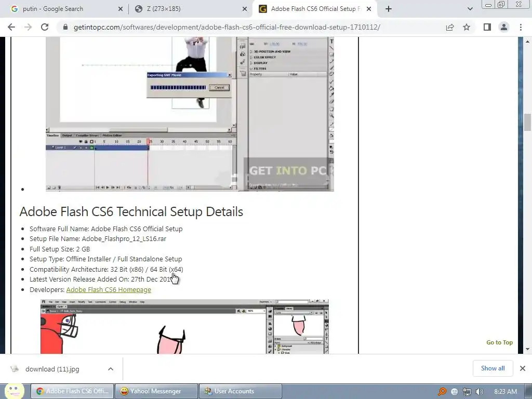Close the Z (273×185) tab
The height and width of the screenshot is (399, 532).
pyautogui.click(x=245, y=9)
